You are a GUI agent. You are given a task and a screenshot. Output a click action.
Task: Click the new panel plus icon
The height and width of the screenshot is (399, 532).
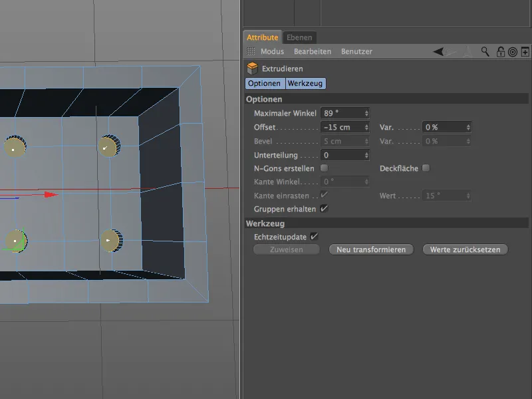click(x=525, y=52)
